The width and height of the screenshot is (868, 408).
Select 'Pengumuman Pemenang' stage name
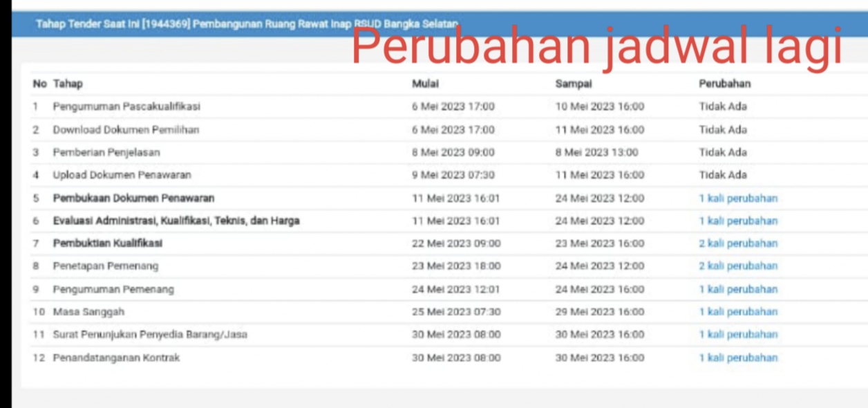click(113, 290)
